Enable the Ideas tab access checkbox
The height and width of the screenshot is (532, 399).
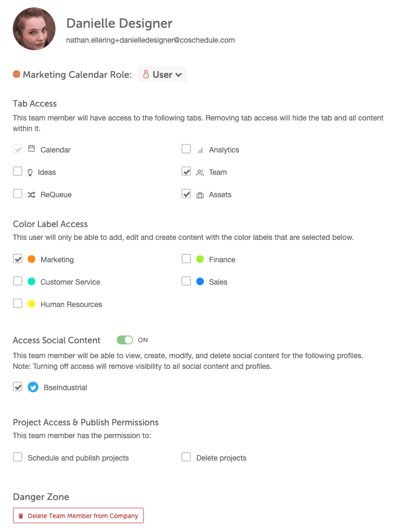[18, 172]
